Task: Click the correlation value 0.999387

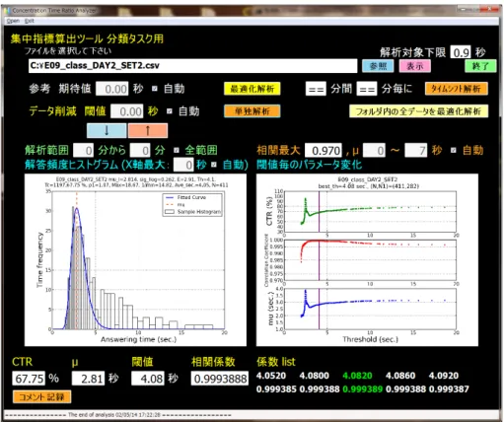Action: (449, 389)
